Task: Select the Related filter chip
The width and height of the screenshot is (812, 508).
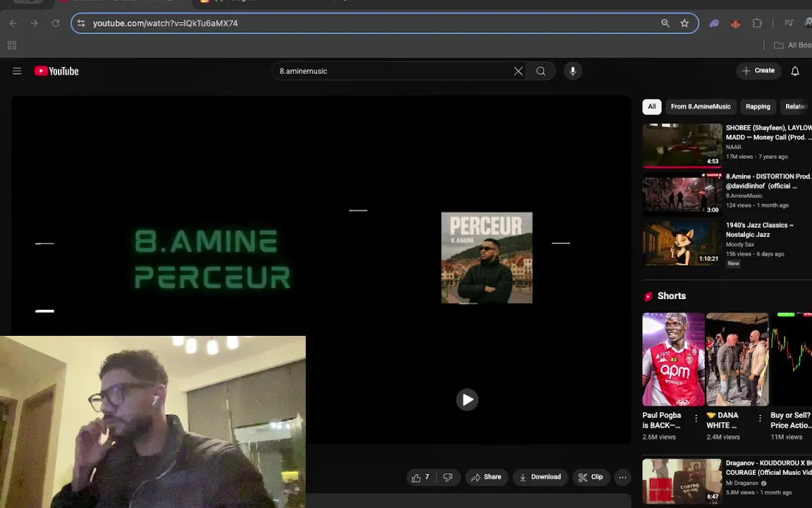Action: [x=795, y=107]
